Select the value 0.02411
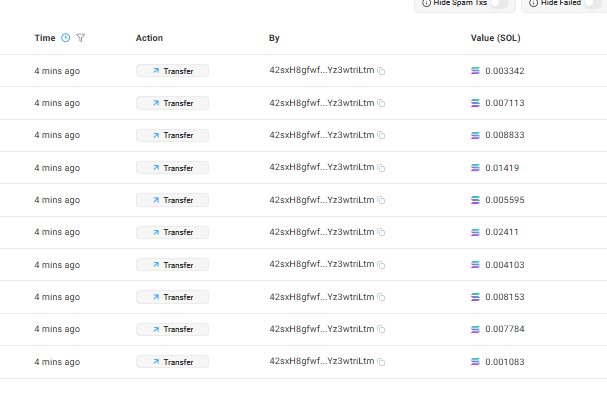Screen dimensions: 607x400 (x=502, y=232)
